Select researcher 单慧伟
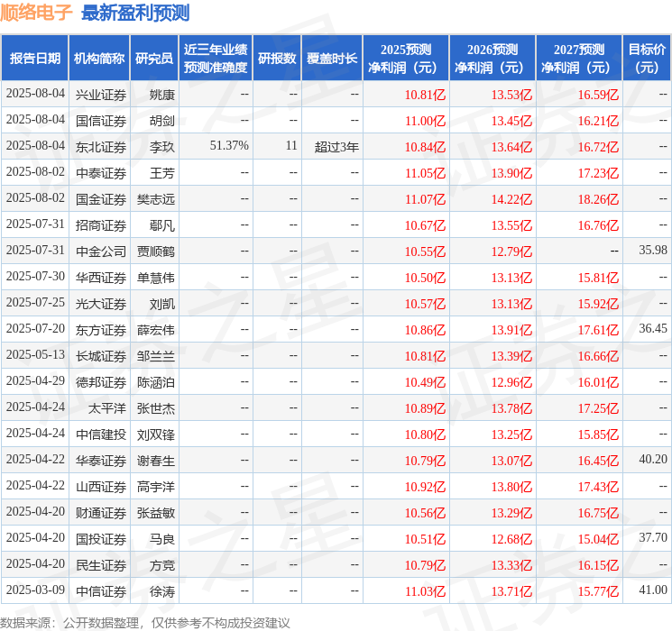The height and width of the screenshot is (631, 672). tap(155, 278)
